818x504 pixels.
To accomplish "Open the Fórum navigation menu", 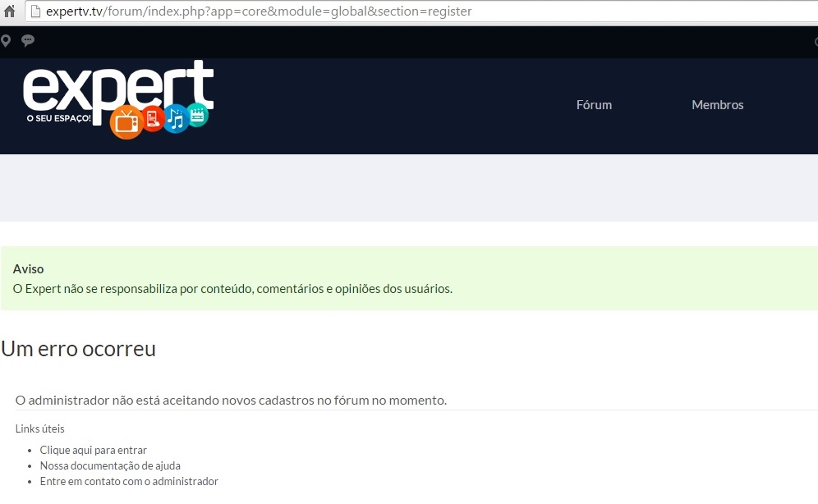I will pyautogui.click(x=594, y=105).
